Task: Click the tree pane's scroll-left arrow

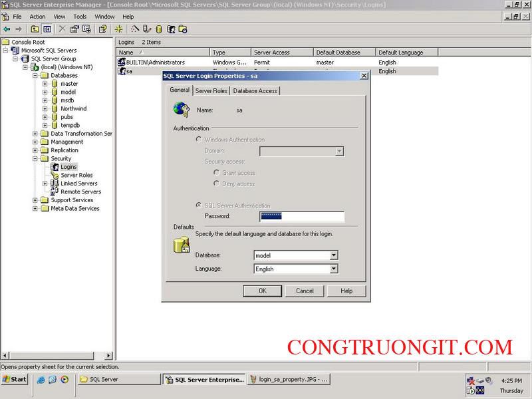Action: [5, 356]
